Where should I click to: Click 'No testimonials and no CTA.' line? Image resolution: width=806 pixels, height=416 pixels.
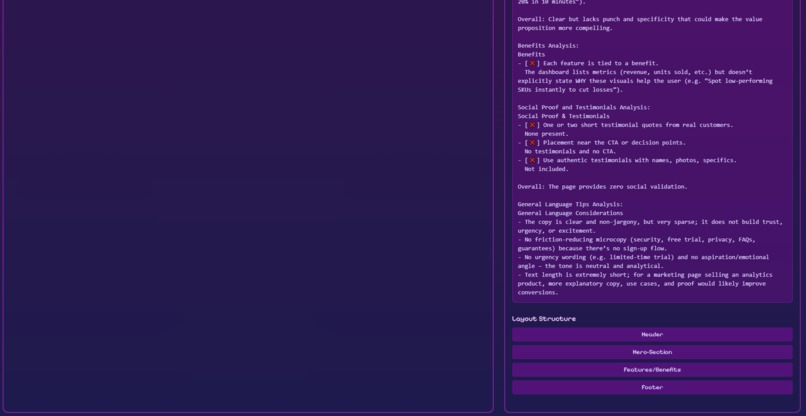click(570, 151)
